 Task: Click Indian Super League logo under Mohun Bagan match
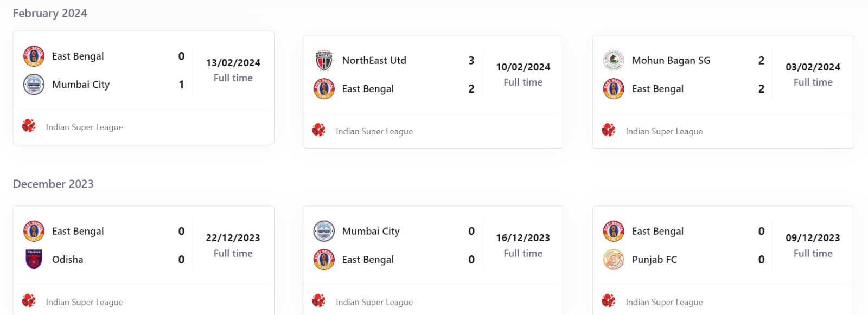tap(609, 131)
